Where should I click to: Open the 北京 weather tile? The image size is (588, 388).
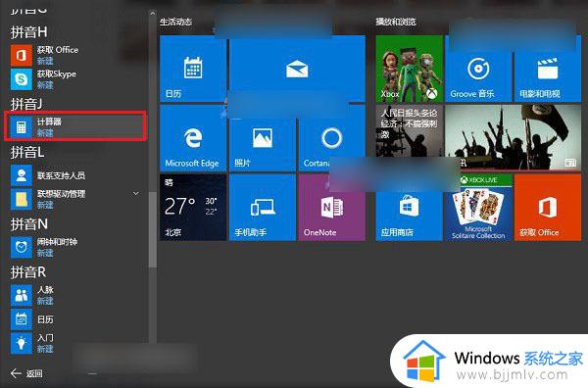[193, 208]
